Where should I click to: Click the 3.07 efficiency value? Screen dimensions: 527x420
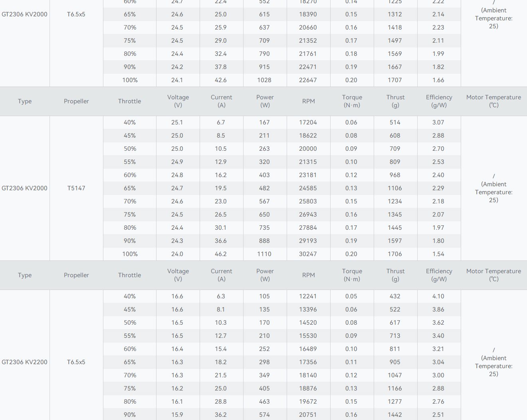pyautogui.click(x=438, y=122)
